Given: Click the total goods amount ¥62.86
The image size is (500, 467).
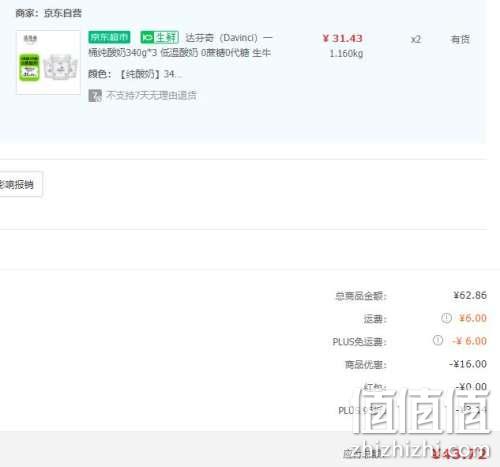Looking at the screenshot, I should click(470, 295).
